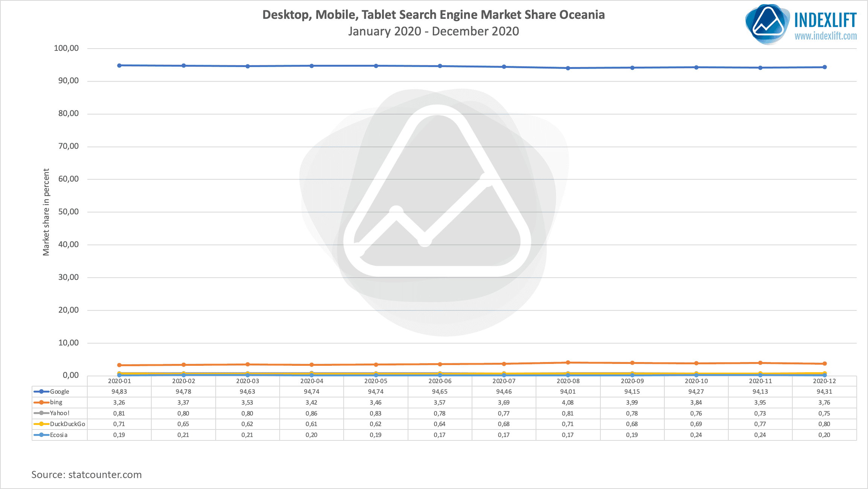This screenshot has width=868, height=489.
Task: Click the DuckDuckGo value '0,61'
Action: (312, 424)
